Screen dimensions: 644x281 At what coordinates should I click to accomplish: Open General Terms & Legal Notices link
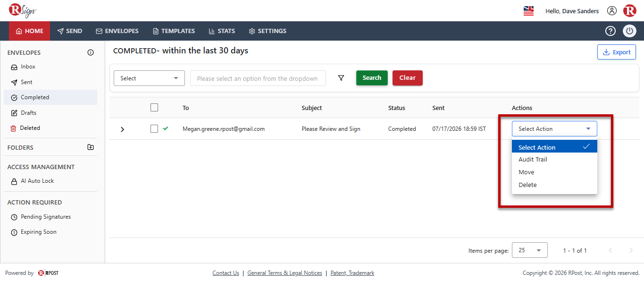pos(284,273)
